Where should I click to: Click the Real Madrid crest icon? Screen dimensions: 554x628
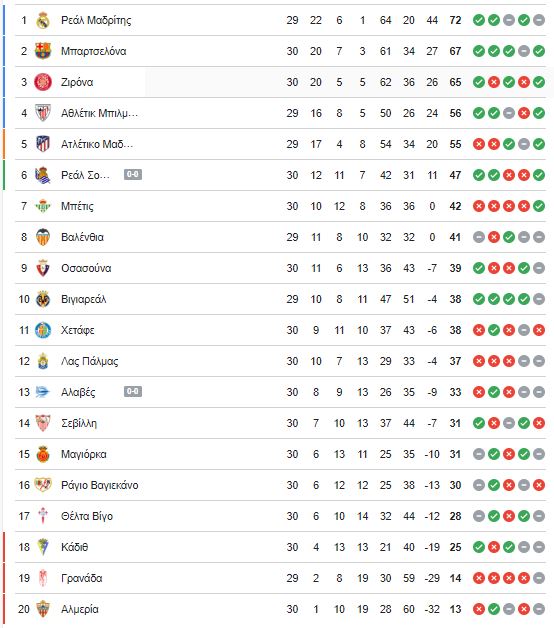coord(43,20)
